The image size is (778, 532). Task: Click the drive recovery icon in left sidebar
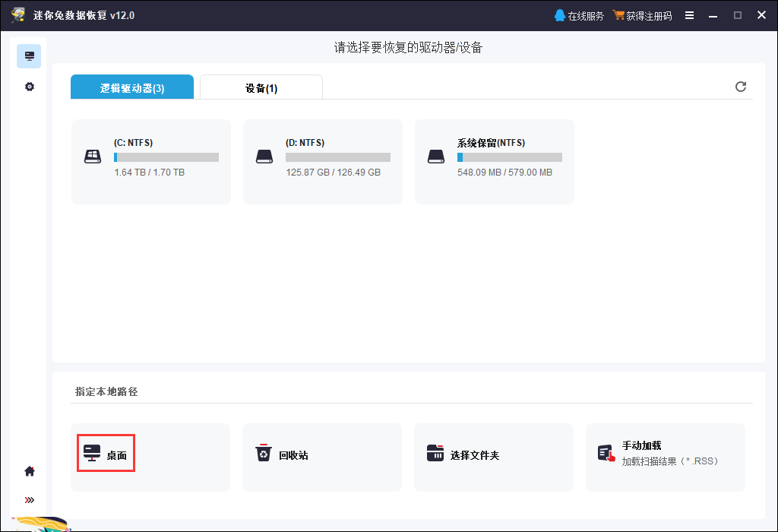(29, 56)
